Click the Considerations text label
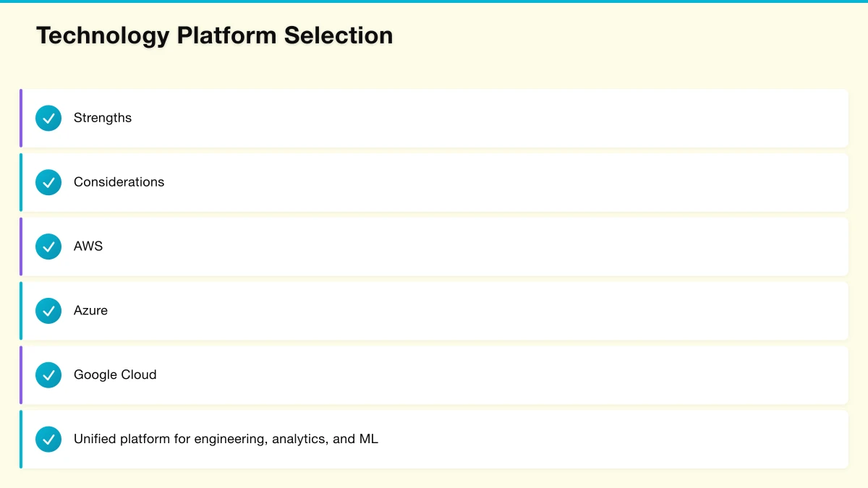868x488 pixels. [119, 182]
